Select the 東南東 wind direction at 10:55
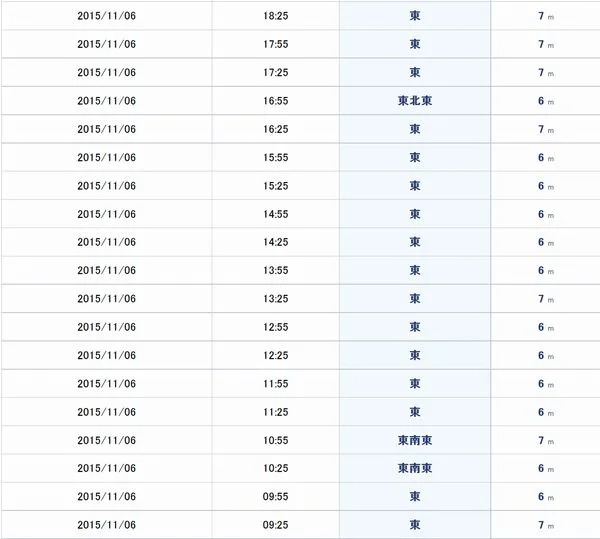600x539 pixels. pyautogui.click(x=415, y=440)
